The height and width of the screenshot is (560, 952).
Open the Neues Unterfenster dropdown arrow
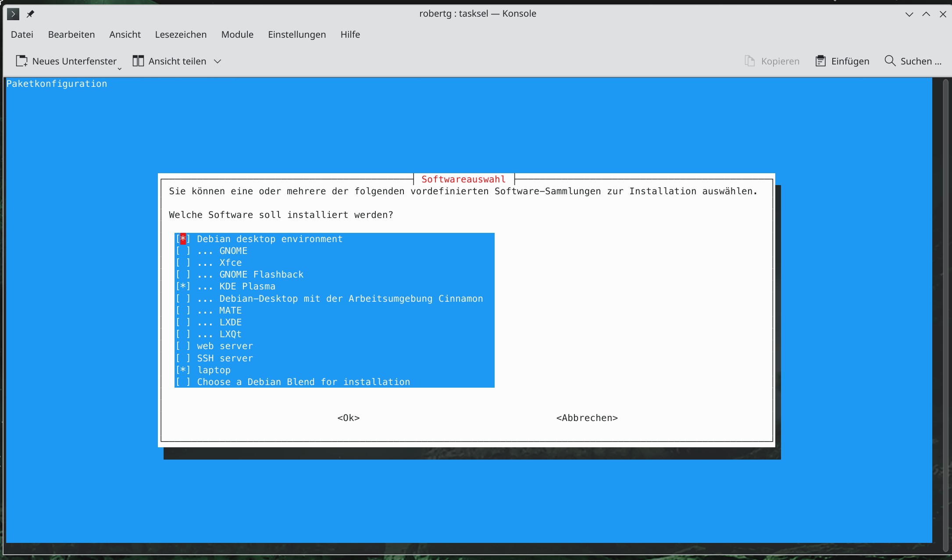[x=119, y=68]
